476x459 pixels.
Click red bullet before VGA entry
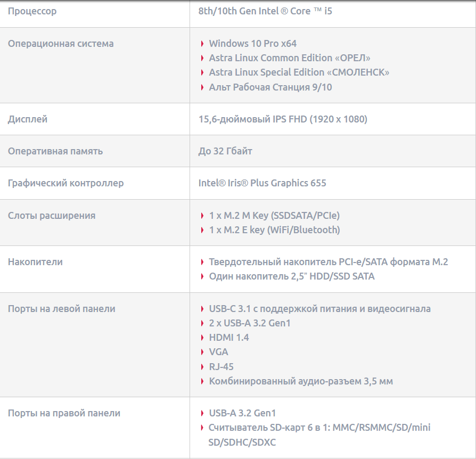[202, 352]
